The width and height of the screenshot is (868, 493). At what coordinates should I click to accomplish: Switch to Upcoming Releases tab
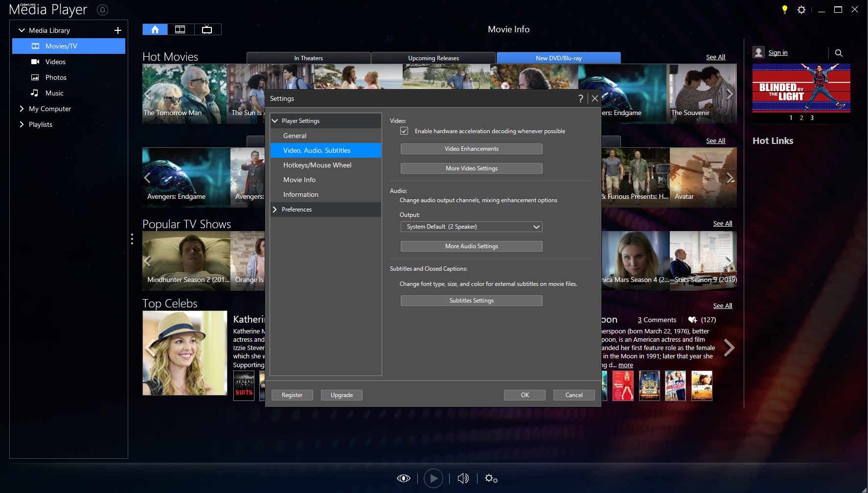[x=434, y=58]
